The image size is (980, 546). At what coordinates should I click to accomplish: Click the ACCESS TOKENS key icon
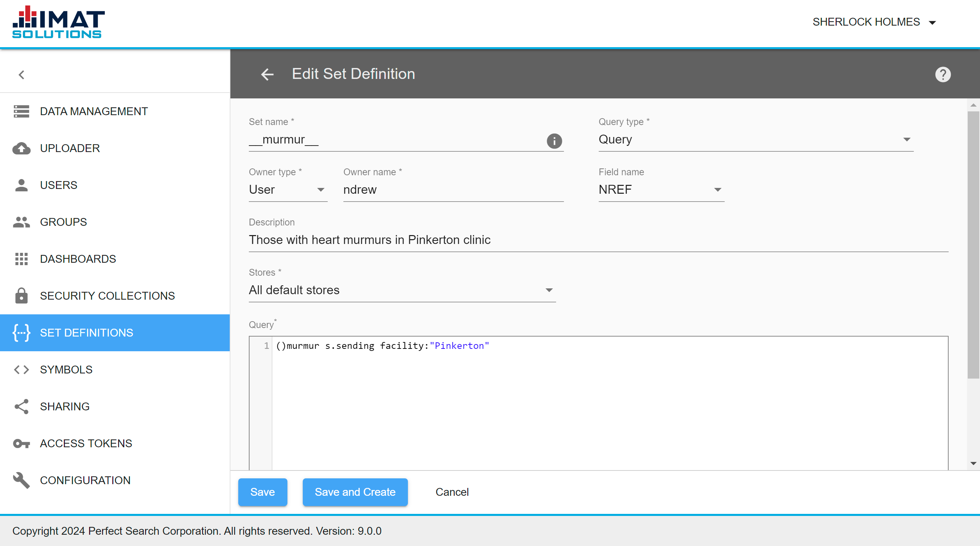coord(21,443)
